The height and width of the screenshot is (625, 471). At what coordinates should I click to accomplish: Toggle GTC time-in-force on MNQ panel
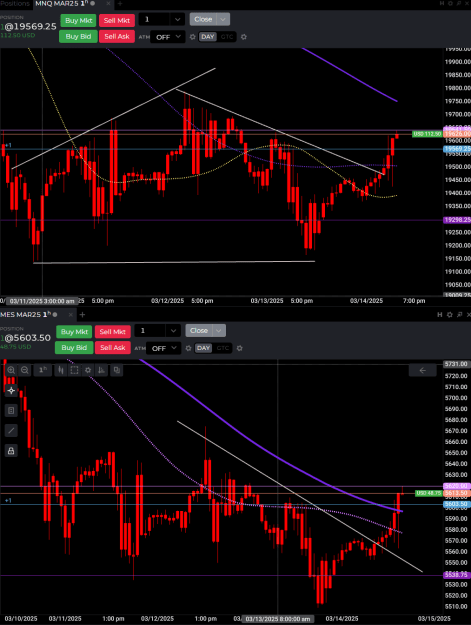pyautogui.click(x=227, y=37)
